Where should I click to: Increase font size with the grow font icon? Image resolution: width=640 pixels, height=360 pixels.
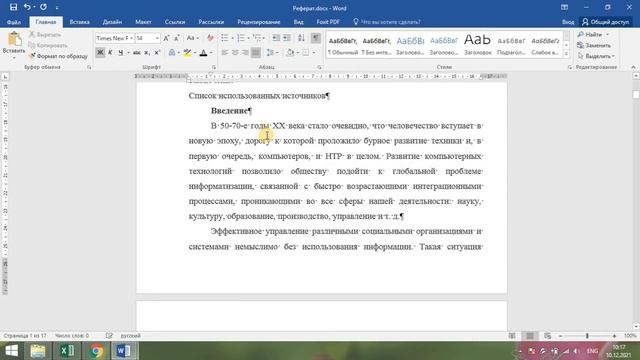tap(166, 38)
